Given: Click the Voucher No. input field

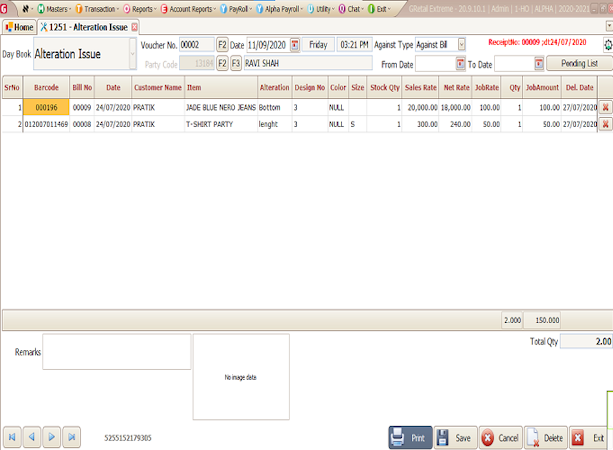Looking at the screenshot, I should pos(197,45).
